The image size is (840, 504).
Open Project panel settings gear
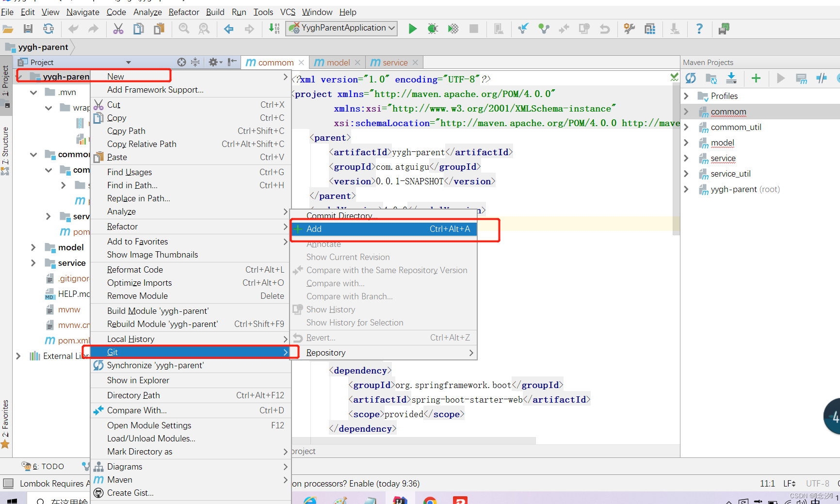215,62
